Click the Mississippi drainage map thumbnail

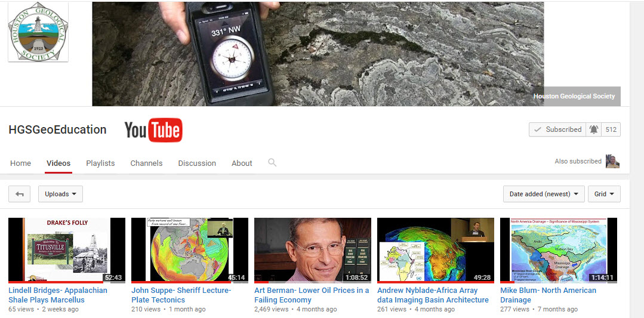pos(558,251)
